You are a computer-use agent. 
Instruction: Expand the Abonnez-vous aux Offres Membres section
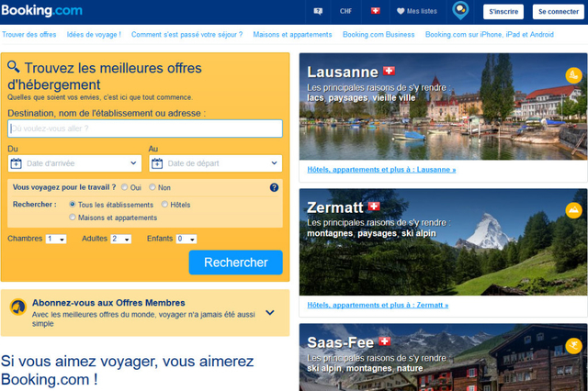(x=270, y=312)
